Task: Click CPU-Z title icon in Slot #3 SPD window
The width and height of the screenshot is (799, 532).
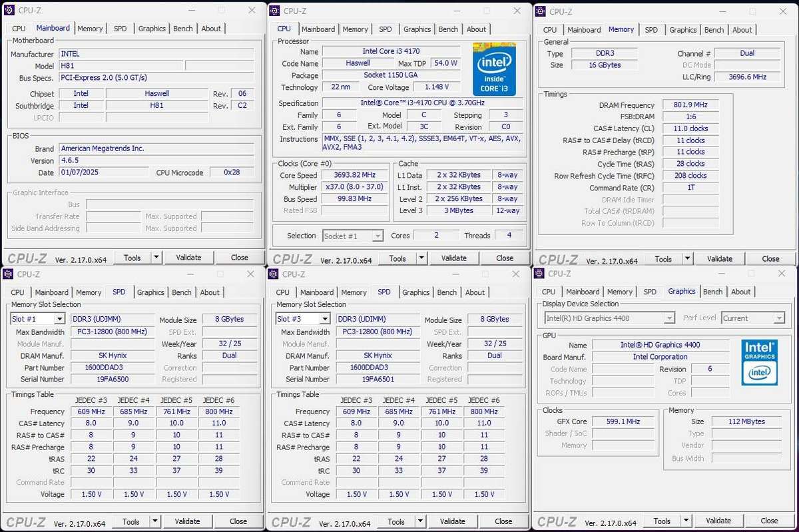Action: click(273, 274)
